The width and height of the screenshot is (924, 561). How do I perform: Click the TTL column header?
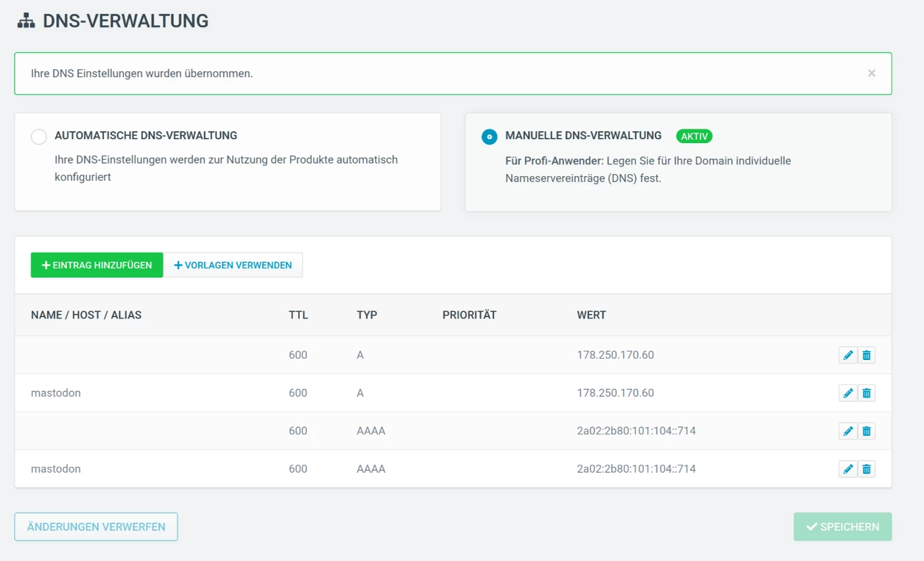(x=298, y=315)
